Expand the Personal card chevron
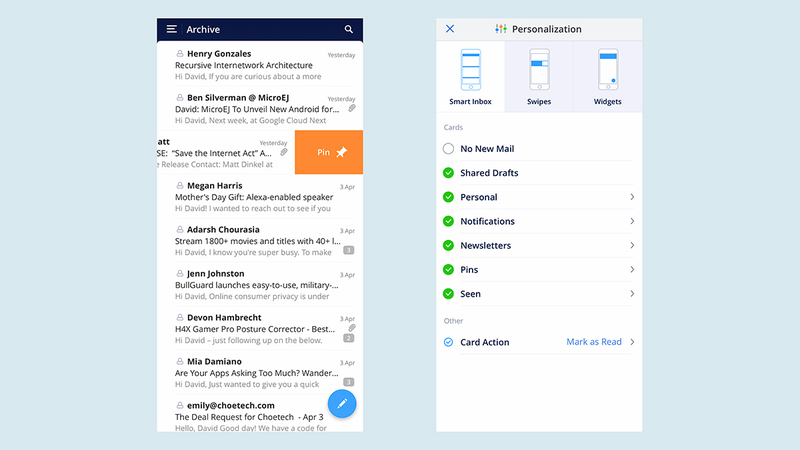 click(x=632, y=197)
